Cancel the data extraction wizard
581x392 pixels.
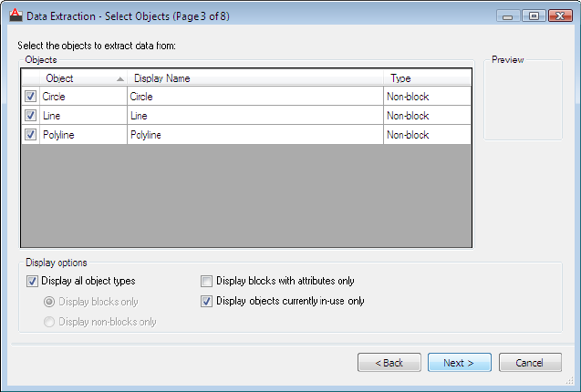click(530, 363)
